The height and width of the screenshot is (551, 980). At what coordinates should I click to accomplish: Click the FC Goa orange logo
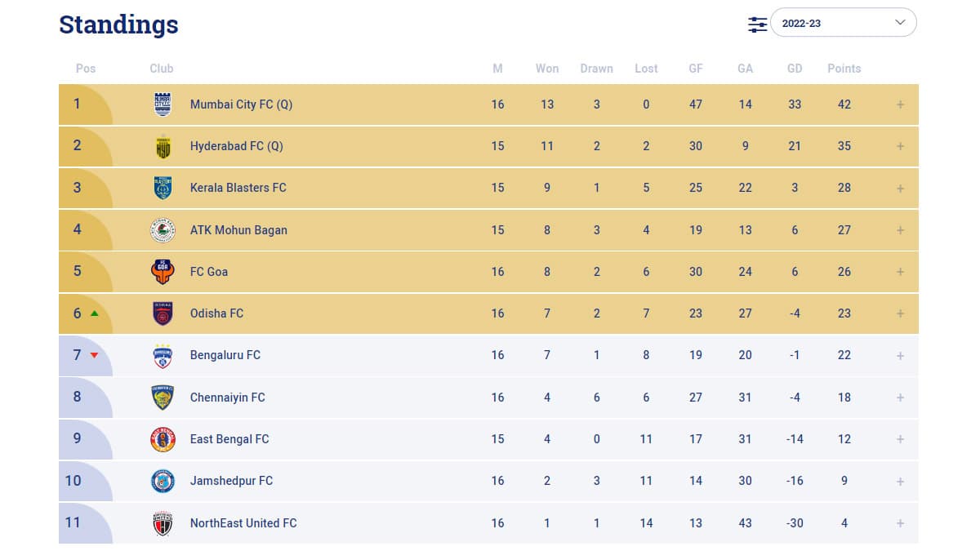(163, 272)
